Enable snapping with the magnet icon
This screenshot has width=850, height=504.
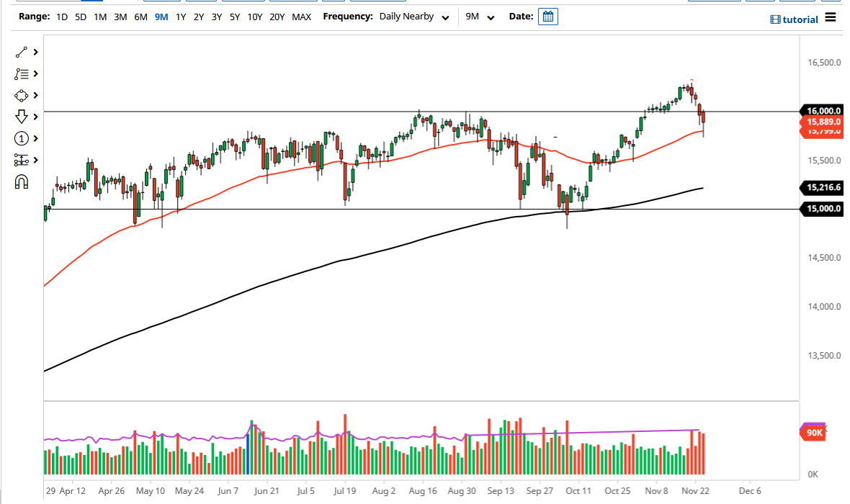19,181
